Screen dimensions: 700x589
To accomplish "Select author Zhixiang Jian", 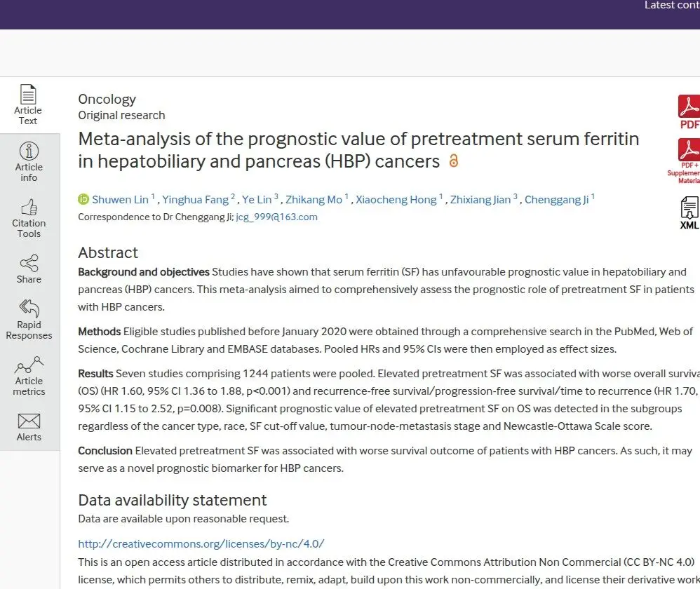I will point(480,199).
